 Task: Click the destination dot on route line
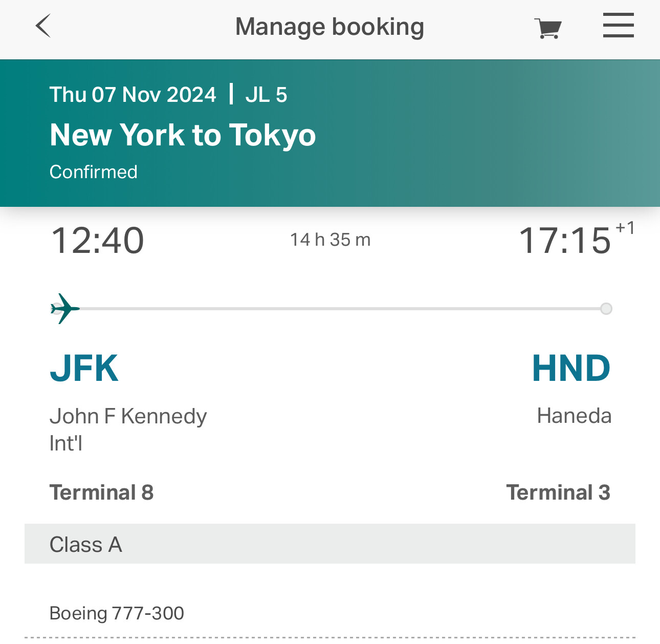click(x=606, y=309)
